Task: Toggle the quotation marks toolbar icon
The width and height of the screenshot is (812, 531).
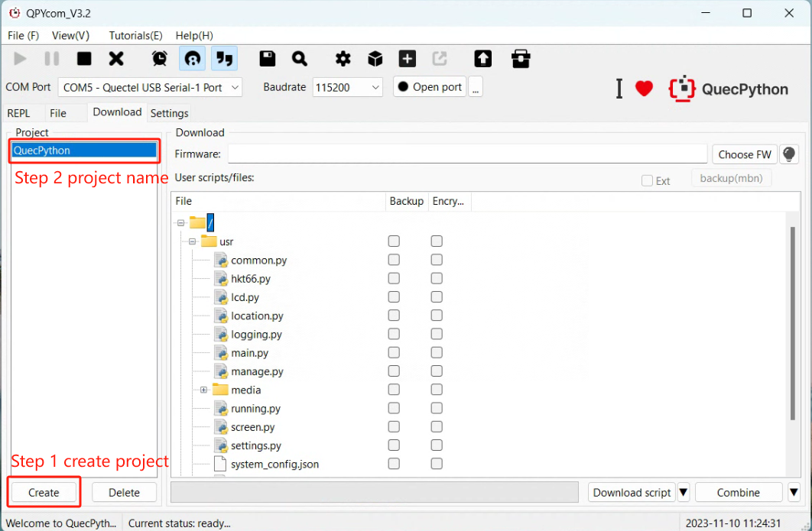Action: tap(224, 59)
